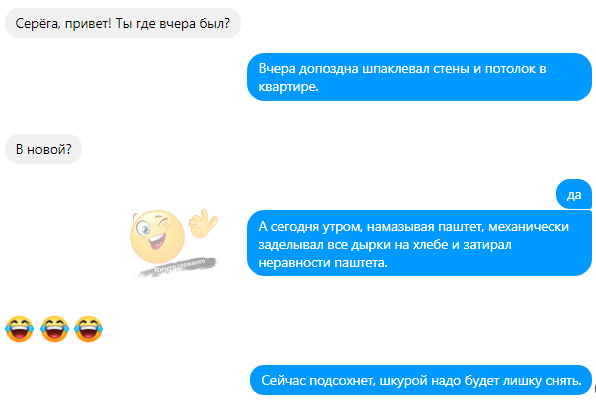Image resolution: width=596 pixels, height=404 pixels.
Task: Click the OK hand gesture on the sticker
Action: point(203,223)
